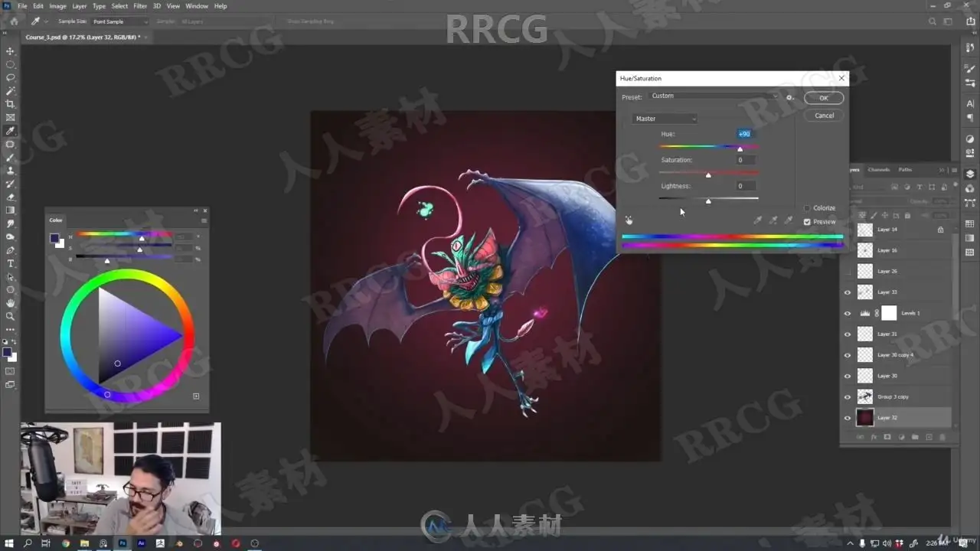
Task: Select the Frame tool
Action: (10, 118)
